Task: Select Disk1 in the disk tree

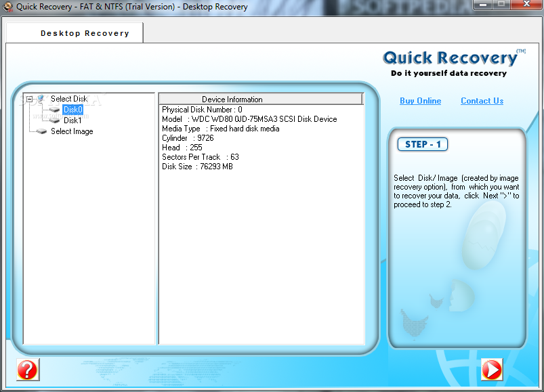Action: tap(72, 121)
